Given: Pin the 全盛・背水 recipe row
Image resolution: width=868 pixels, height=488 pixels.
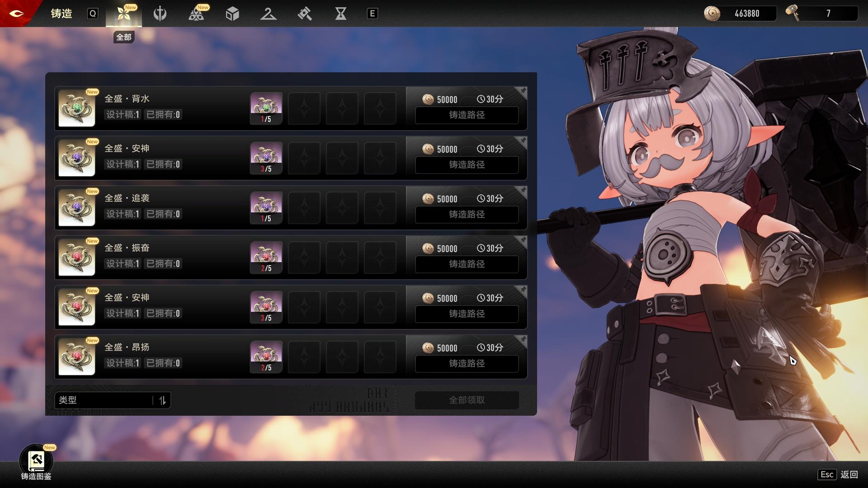Looking at the screenshot, I should tap(523, 91).
